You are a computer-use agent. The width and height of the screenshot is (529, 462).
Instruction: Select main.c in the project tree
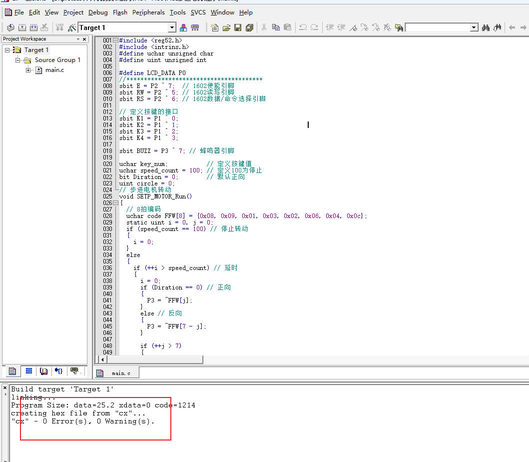coord(55,70)
